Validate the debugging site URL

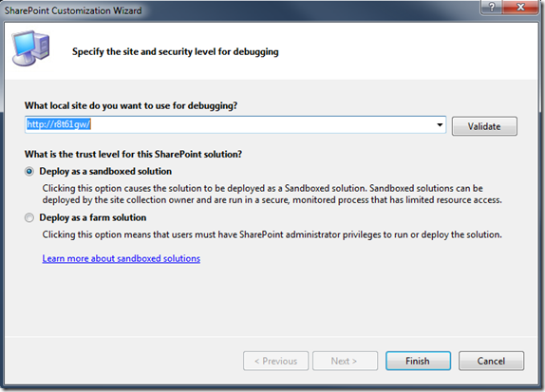(x=484, y=126)
